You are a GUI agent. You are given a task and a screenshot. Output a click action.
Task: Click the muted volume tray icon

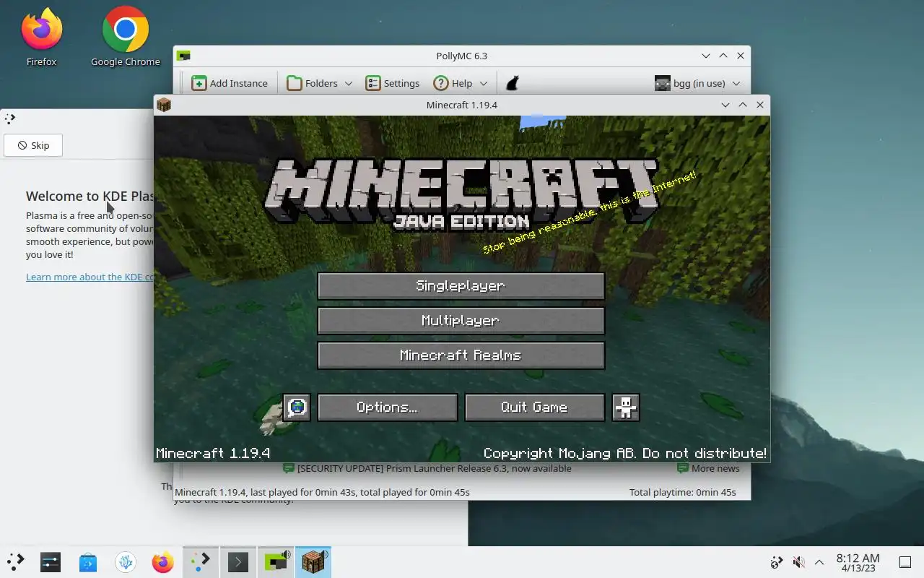pos(798,562)
